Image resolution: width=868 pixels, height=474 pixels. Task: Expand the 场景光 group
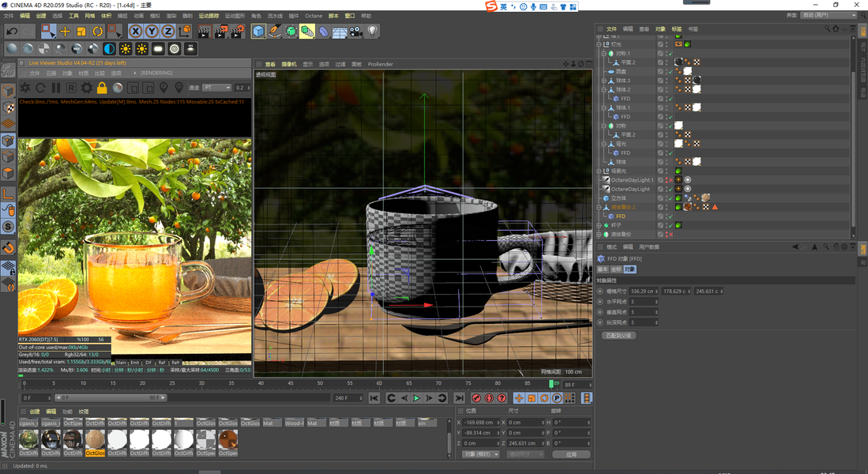pyautogui.click(x=599, y=171)
